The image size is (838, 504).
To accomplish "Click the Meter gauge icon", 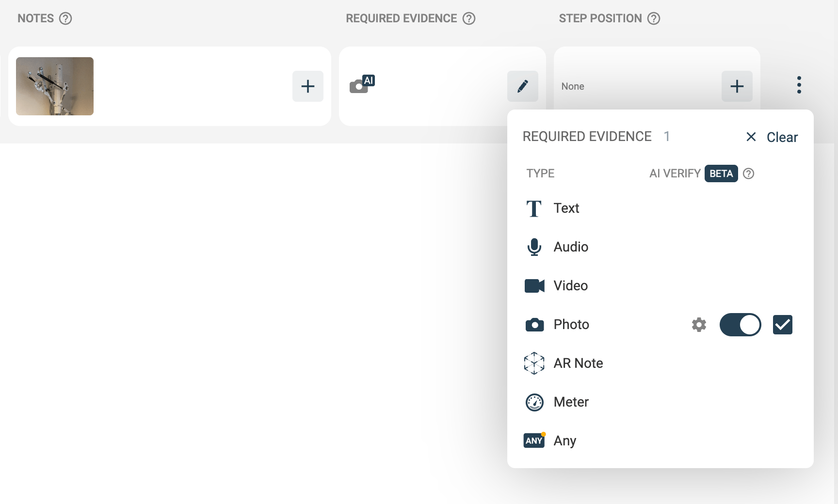I will [534, 402].
